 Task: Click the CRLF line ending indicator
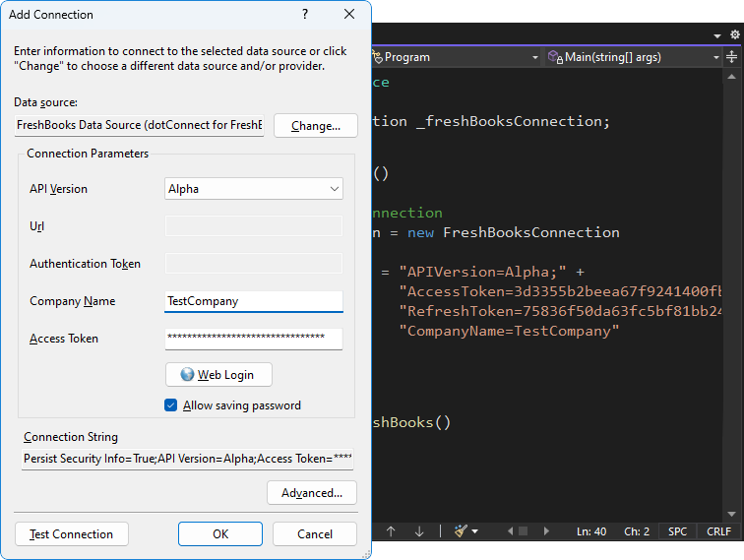pyautogui.click(x=718, y=531)
